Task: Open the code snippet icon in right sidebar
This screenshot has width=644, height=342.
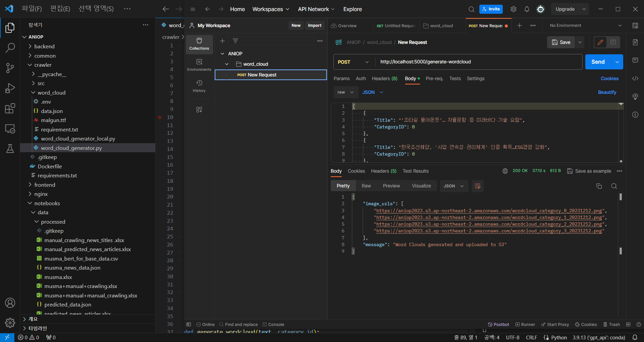Action: click(635, 78)
